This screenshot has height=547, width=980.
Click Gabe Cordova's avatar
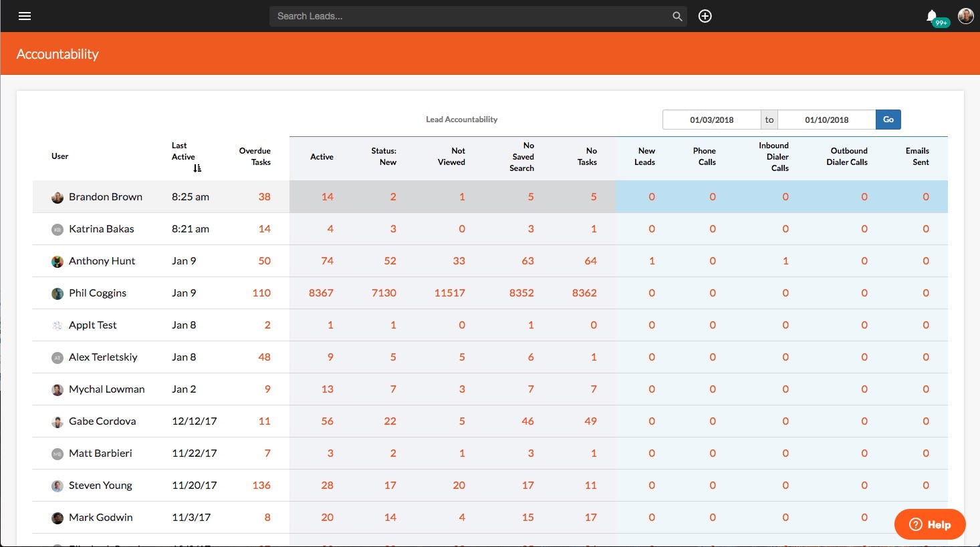[57, 421]
